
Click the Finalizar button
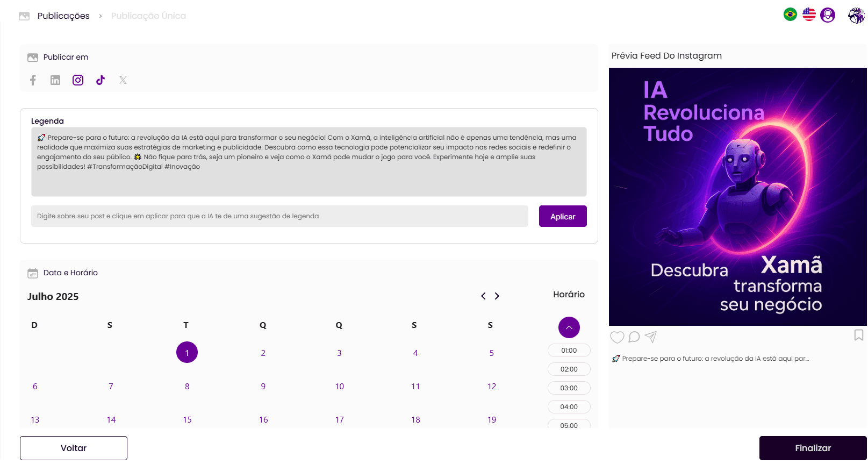pyautogui.click(x=813, y=448)
